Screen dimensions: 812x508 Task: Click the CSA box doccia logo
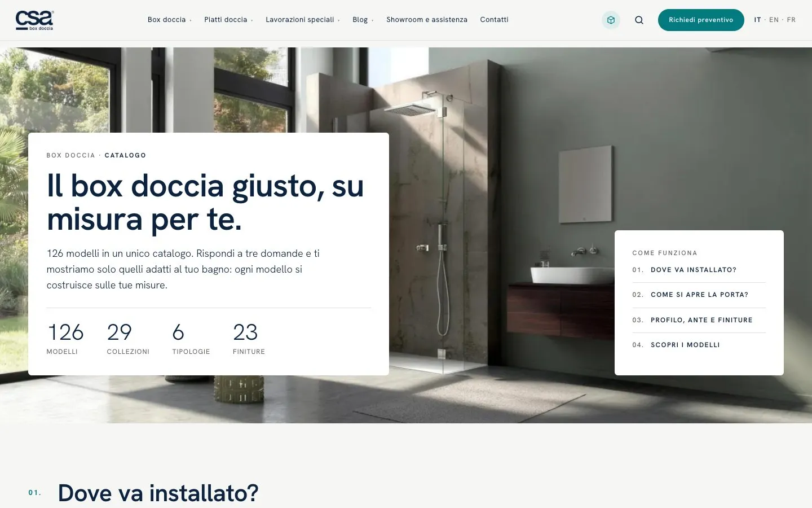(34, 20)
